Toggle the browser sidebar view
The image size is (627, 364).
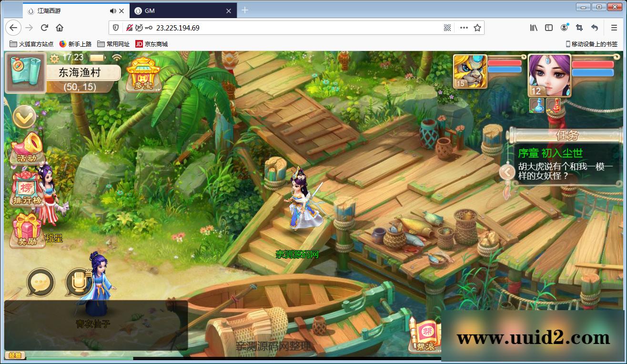pyautogui.click(x=549, y=28)
